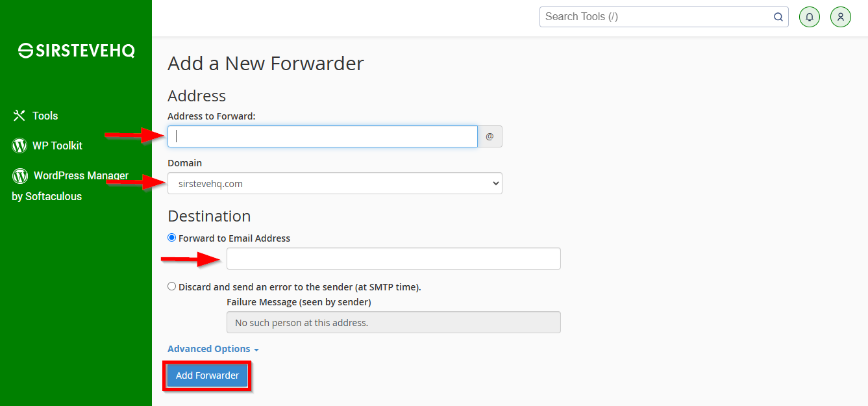Open the Domain dropdown
The height and width of the screenshot is (406, 868).
coord(335,183)
